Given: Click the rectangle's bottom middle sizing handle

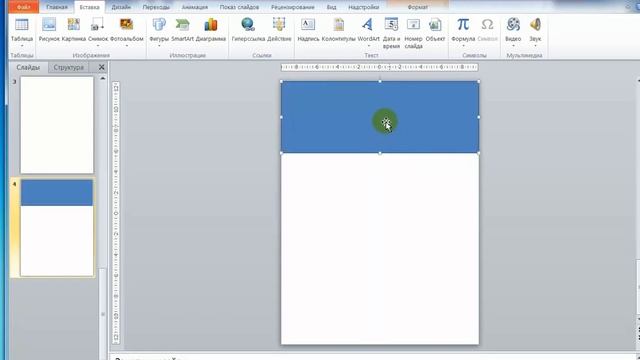Looking at the screenshot, I should point(380,153).
